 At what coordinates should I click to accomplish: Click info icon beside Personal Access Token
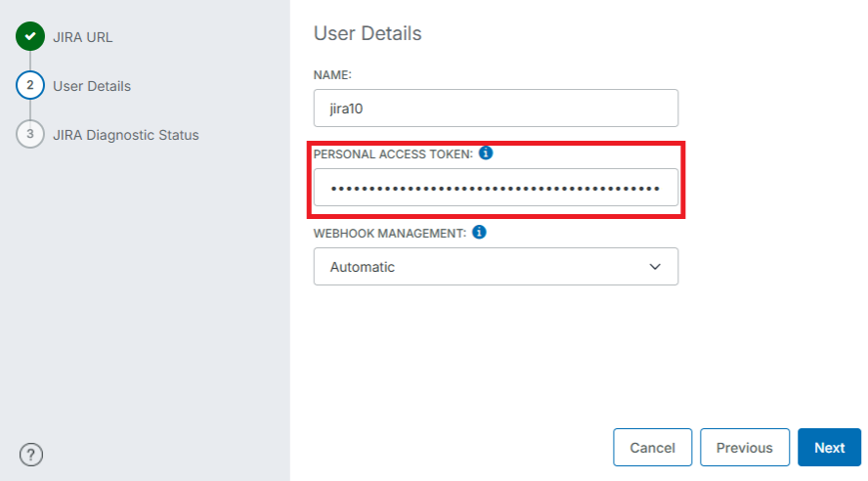point(486,154)
